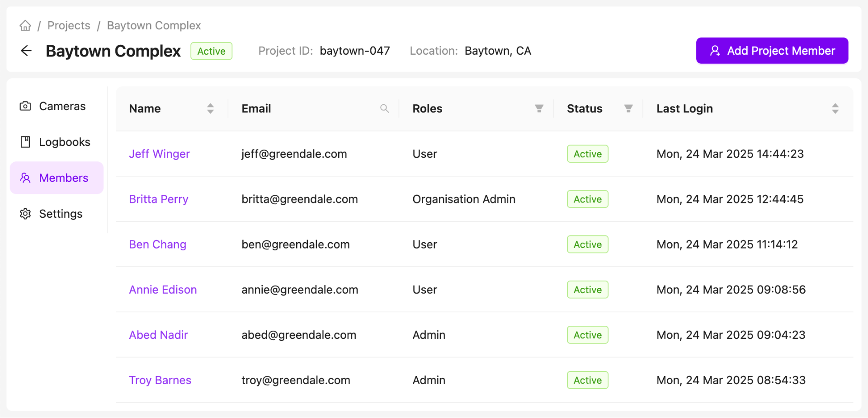
Task: Toggle the Roles column filter
Action: 539,108
